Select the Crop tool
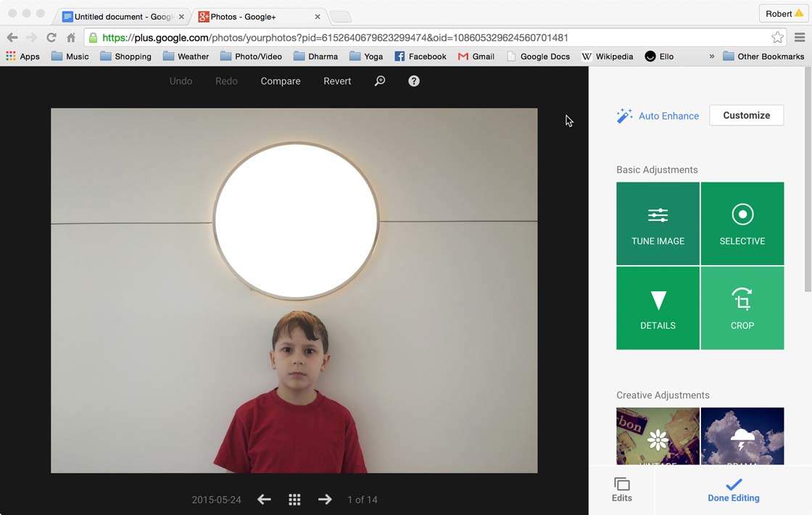The width and height of the screenshot is (812, 515). pyautogui.click(x=742, y=307)
